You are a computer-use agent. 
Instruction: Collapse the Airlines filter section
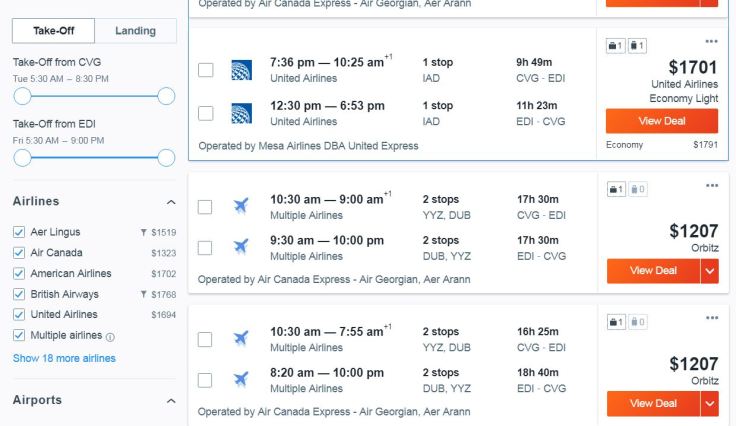coord(170,201)
